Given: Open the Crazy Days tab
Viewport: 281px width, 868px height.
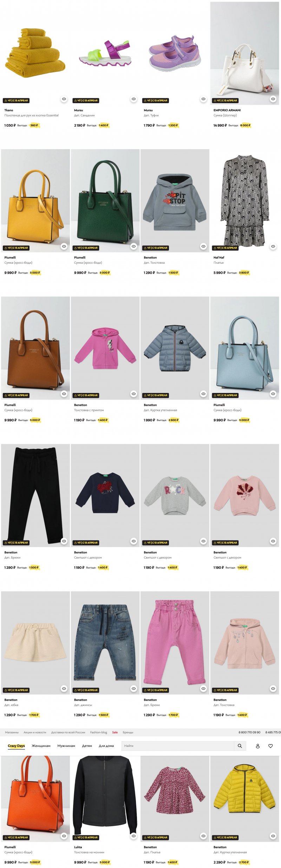Looking at the screenshot, I should 16,746.
